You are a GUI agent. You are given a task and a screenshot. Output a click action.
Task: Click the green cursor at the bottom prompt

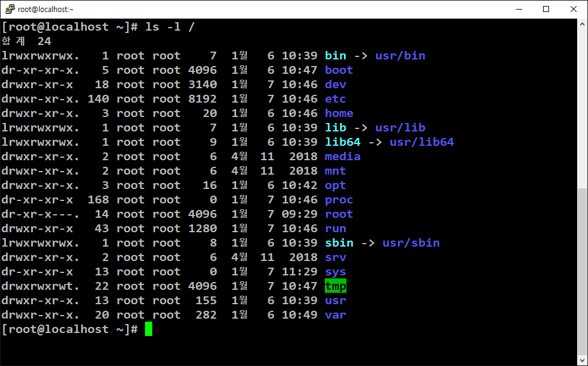tap(149, 329)
